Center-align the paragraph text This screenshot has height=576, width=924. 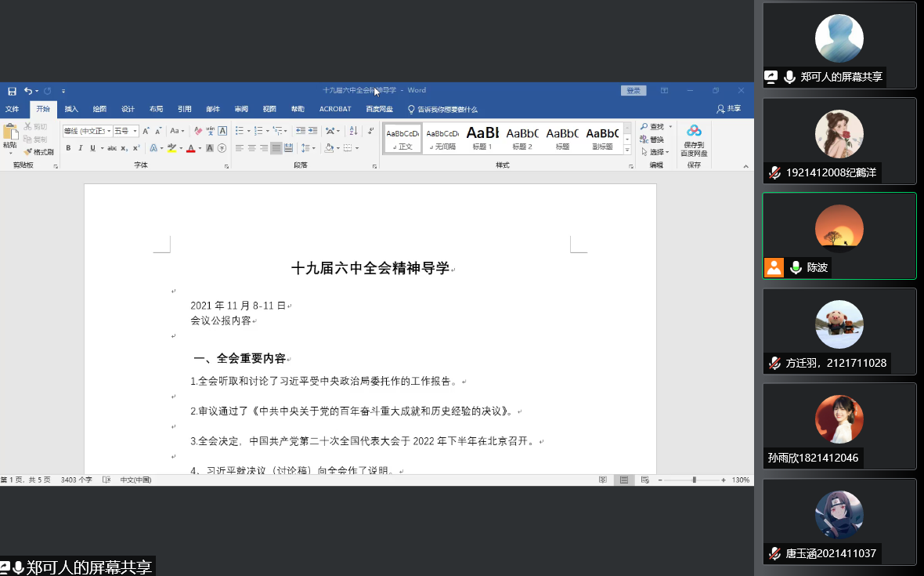coord(251,148)
